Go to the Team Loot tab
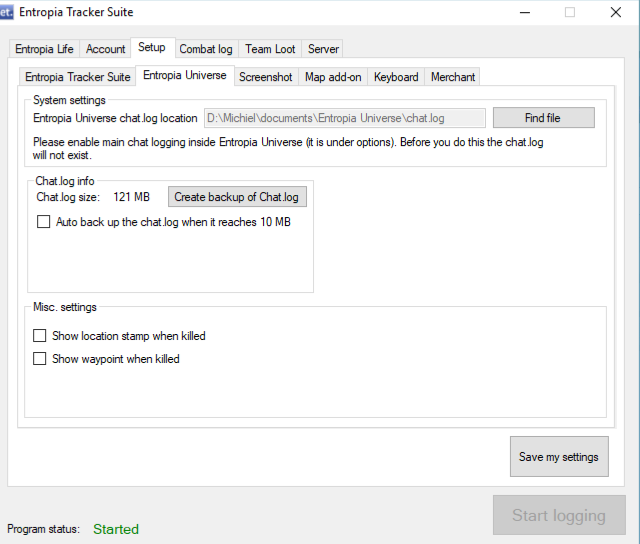The height and width of the screenshot is (544, 640). (x=270, y=49)
